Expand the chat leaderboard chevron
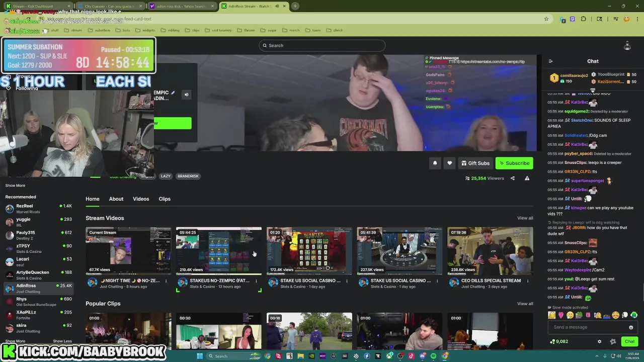Viewport: 644px width, 362px height. click(593, 90)
